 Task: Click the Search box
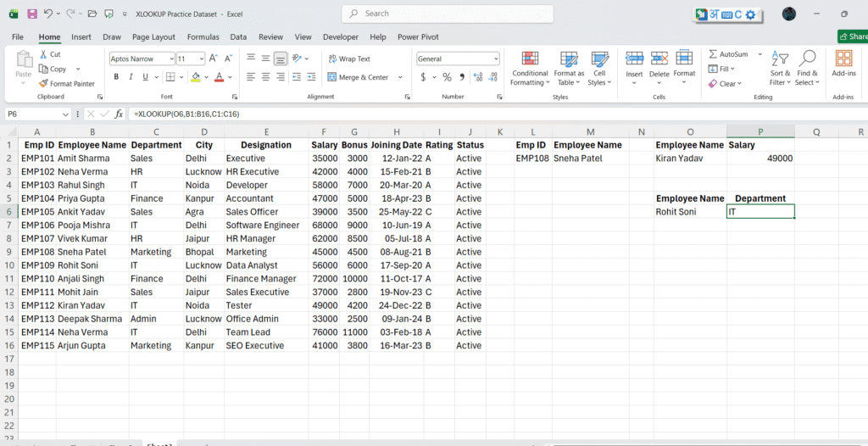tap(448, 14)
